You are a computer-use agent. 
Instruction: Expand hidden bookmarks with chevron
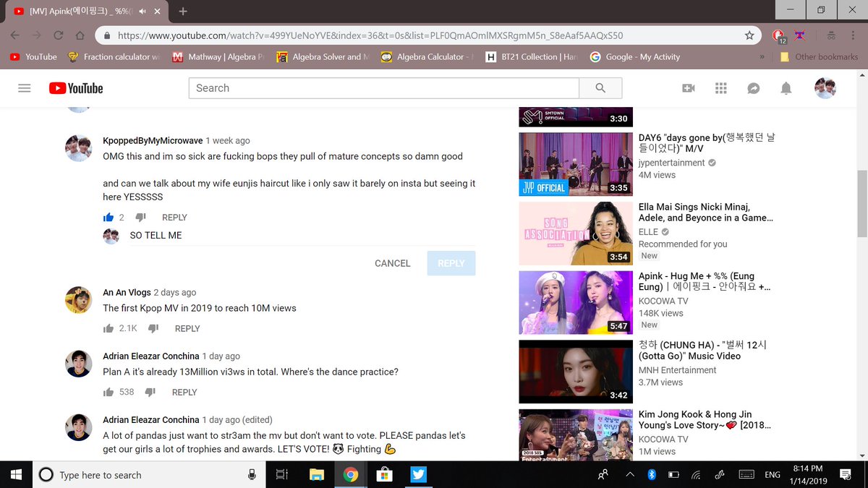[762, 56]
